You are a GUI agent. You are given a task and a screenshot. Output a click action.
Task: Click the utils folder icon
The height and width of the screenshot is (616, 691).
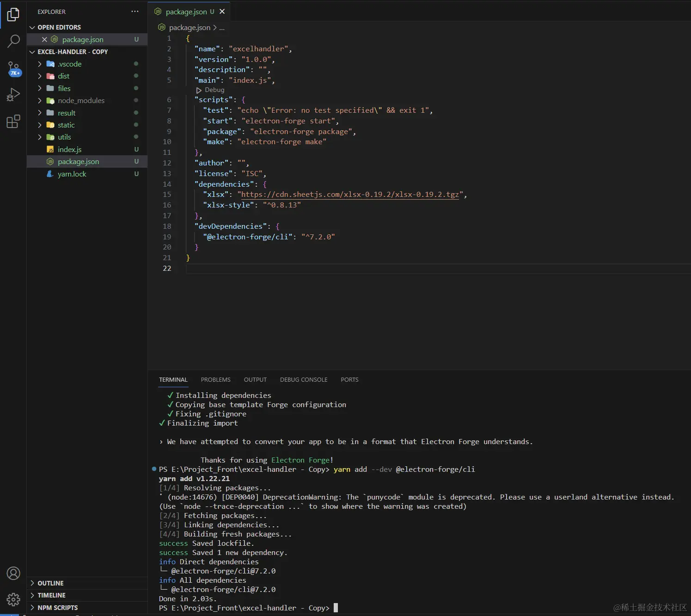pos(50,137)
